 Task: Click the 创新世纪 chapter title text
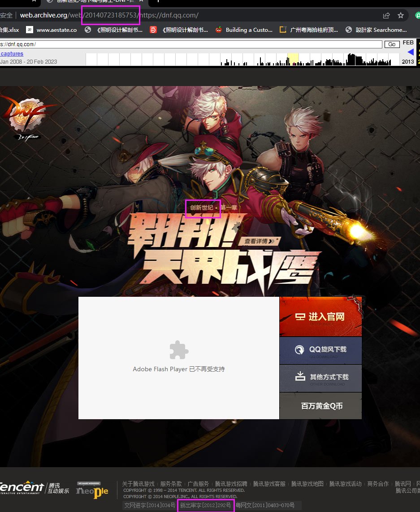point(202,207)
